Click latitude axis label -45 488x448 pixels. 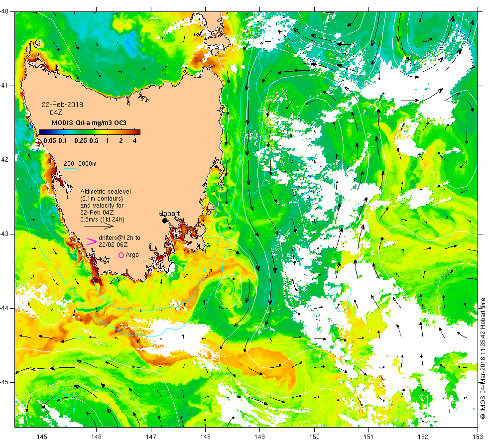pyautogui.click(x=4, y=382)
